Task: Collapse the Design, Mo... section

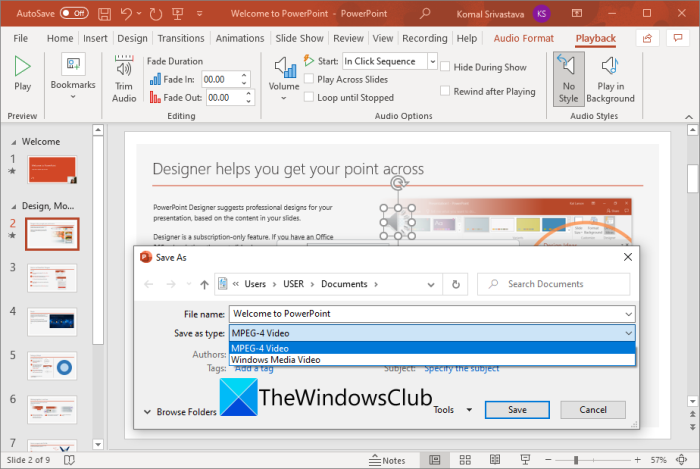Action: click(14, 207)
